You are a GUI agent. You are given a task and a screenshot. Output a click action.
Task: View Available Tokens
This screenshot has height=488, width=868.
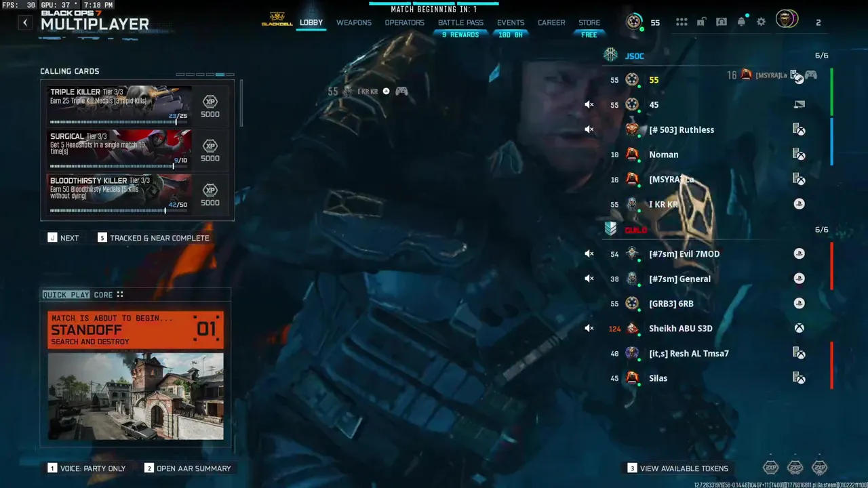point(677,468)
